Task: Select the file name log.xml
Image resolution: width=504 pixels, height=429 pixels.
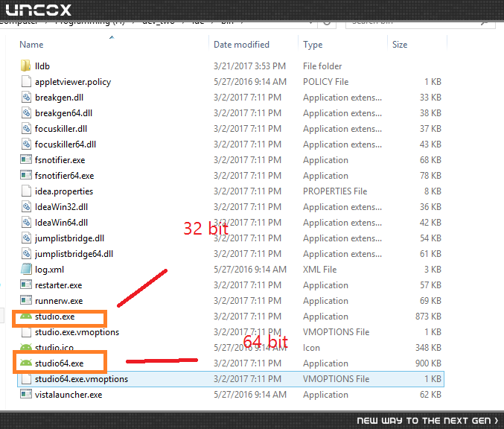Action: coord(49,270)
